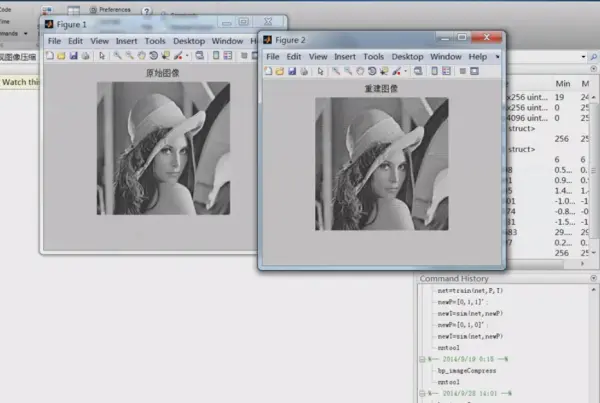Open Insert menu in Figure 1
600x403 pixels.
[126, 41]
